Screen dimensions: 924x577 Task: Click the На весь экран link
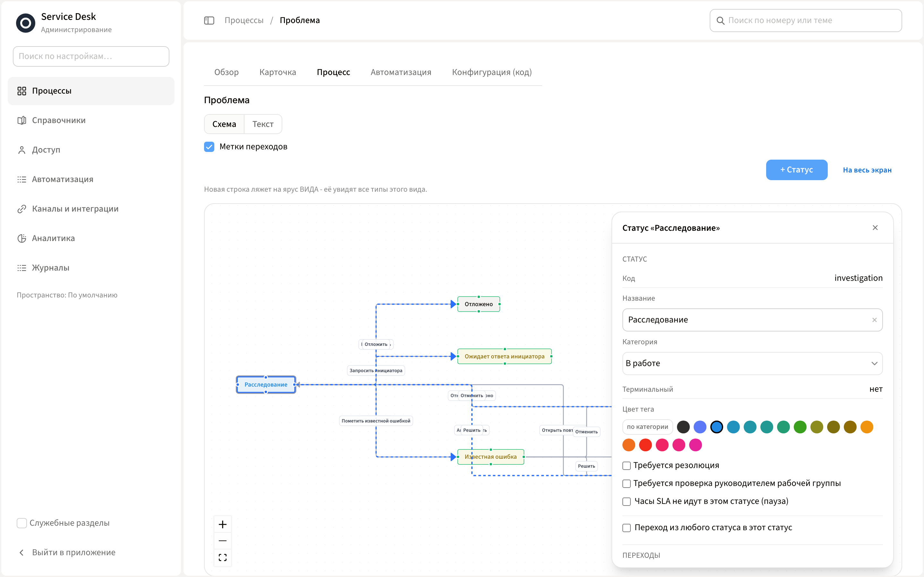point(867,170)
